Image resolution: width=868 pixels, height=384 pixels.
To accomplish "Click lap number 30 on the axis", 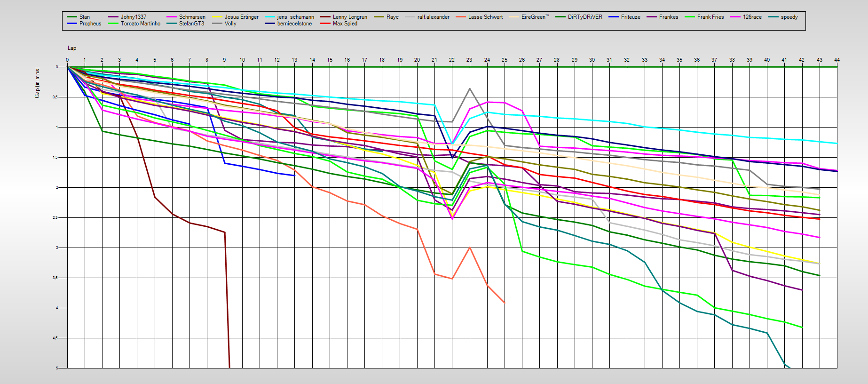I will pos(592,60).
